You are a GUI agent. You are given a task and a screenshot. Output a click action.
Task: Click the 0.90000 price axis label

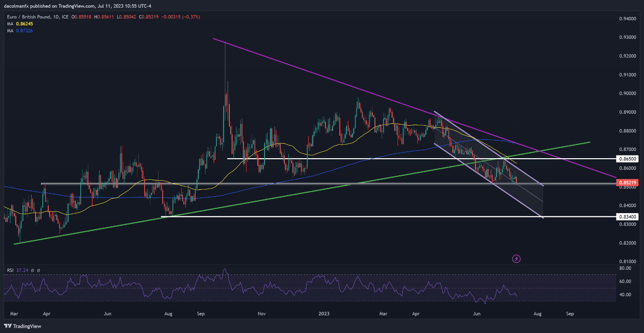(627, 93)
